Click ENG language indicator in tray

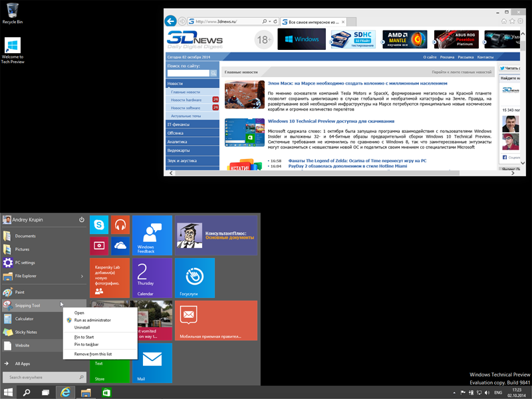498,392
